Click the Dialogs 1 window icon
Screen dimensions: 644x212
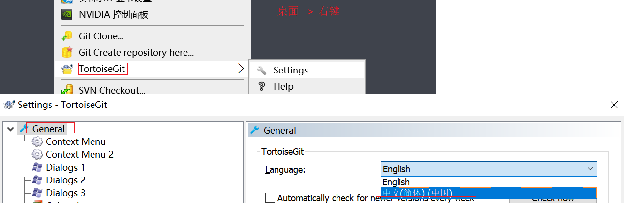37,167
